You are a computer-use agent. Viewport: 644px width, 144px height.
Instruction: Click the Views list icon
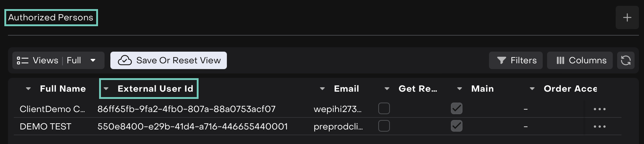23,60
